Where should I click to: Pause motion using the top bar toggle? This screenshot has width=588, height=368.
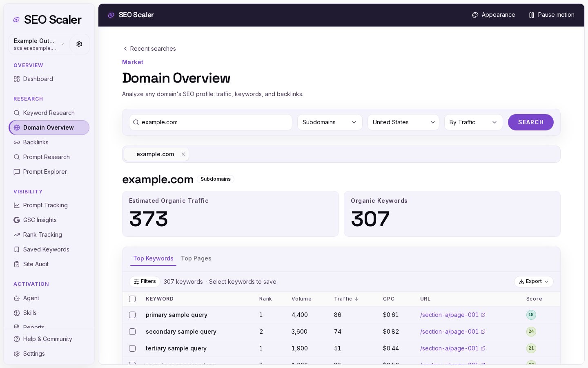pos(551,15)
